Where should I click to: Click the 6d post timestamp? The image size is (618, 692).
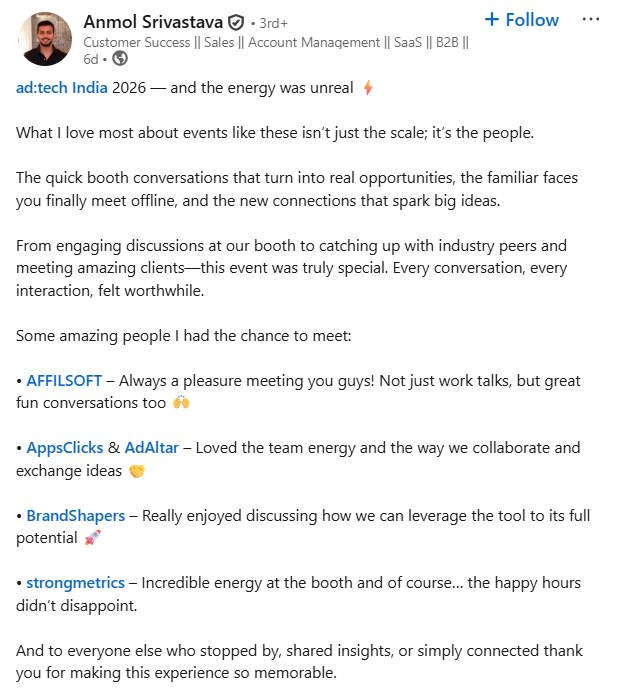click(x=91, y=58)
